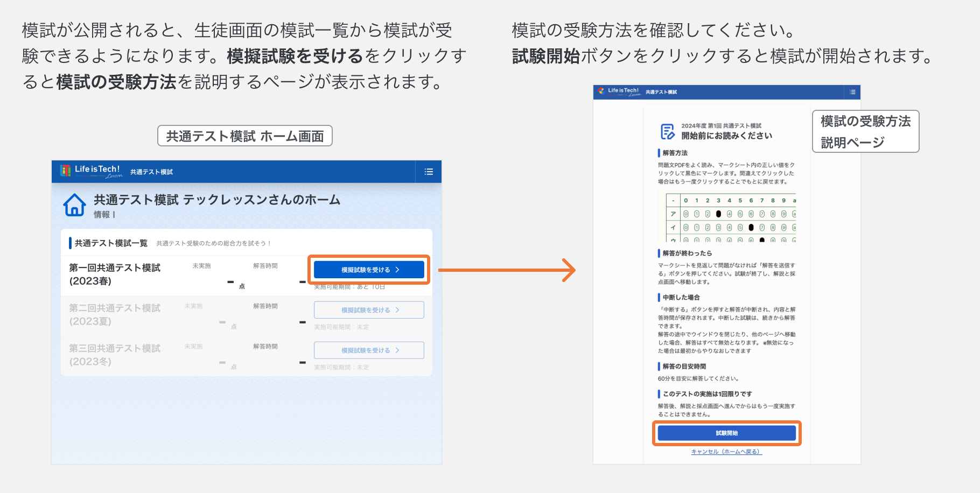This screenshot has width=980, height=493.
Task: Click the ア row label in the mark sheet
Action: (673, 214)
